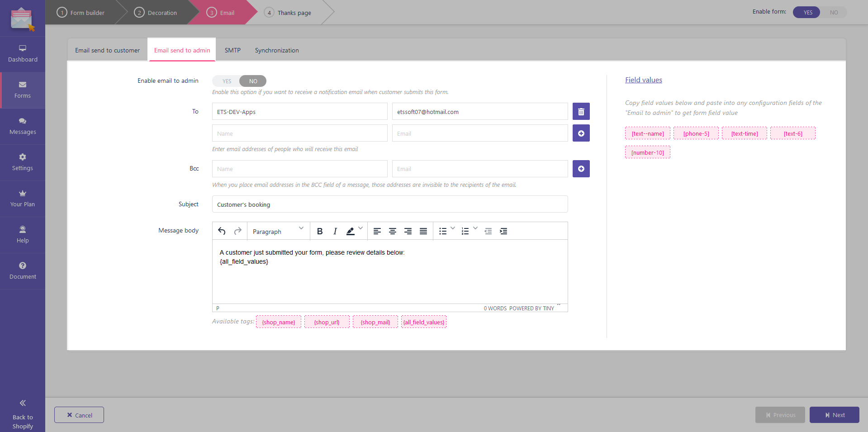The image size is (868, 432).
Task: Open Settings gear in the sidebar
Action: 23,162
